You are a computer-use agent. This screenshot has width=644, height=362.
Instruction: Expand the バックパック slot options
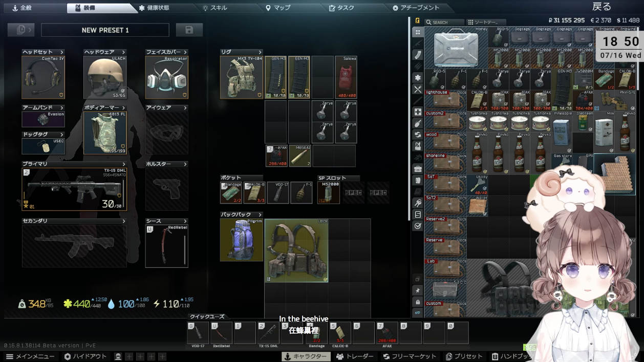[x=260, y=215]
